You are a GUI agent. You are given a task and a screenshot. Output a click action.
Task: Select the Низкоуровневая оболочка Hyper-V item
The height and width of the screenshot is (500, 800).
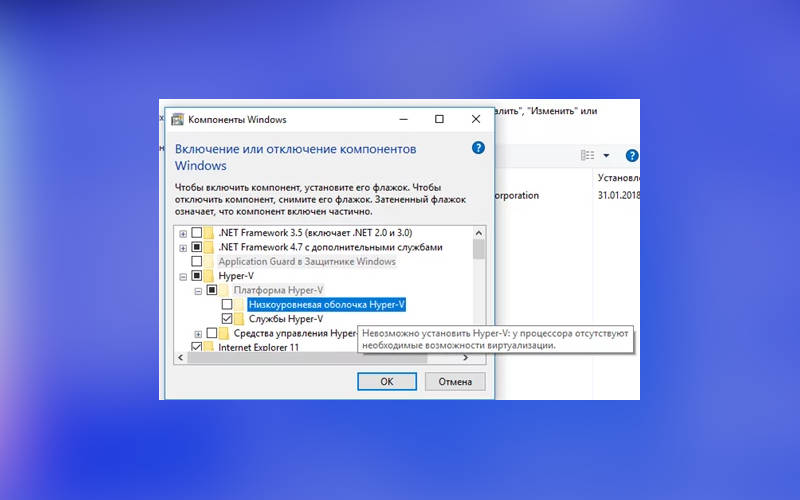point(327,305)
